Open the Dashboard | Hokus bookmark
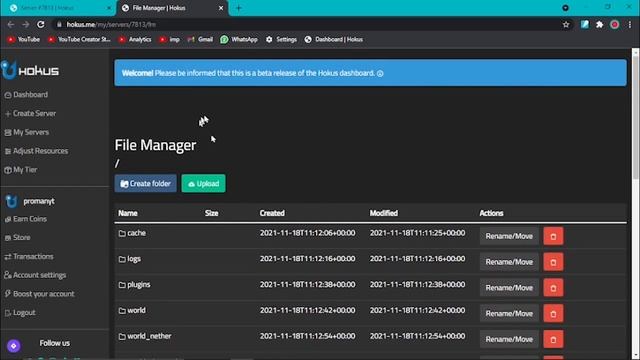The width and height of the screenshot is (640, 360). point(333,40)
